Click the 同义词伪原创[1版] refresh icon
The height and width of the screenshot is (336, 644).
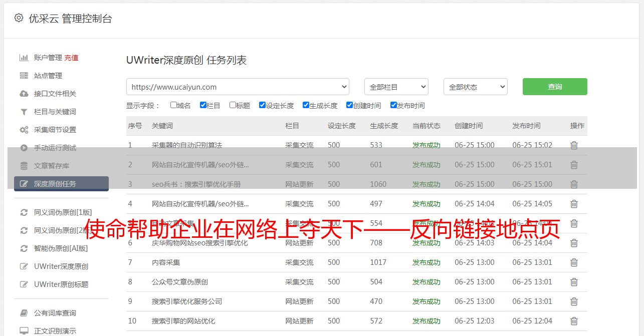coord(24,212)
